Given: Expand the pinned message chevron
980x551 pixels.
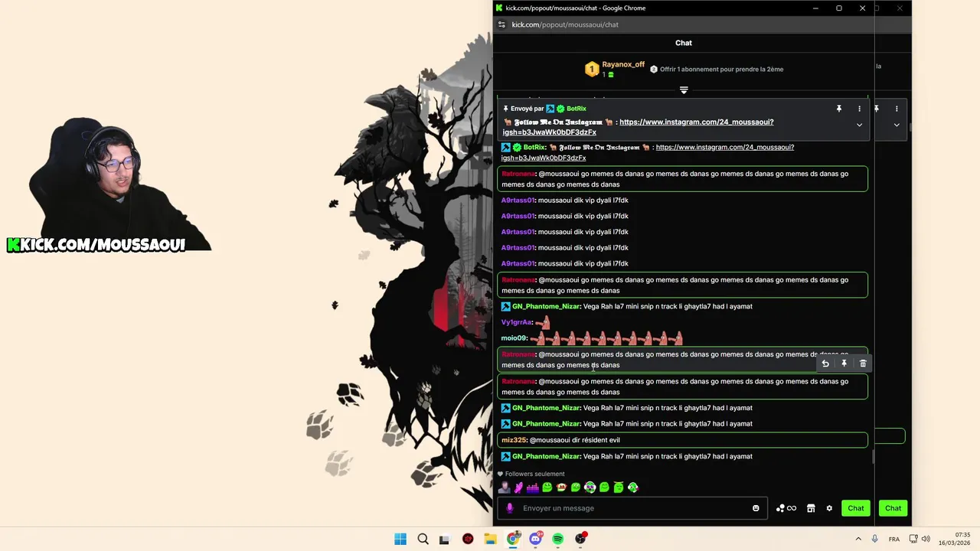Looking at the screenshot, I should click(x=859, y=125).
